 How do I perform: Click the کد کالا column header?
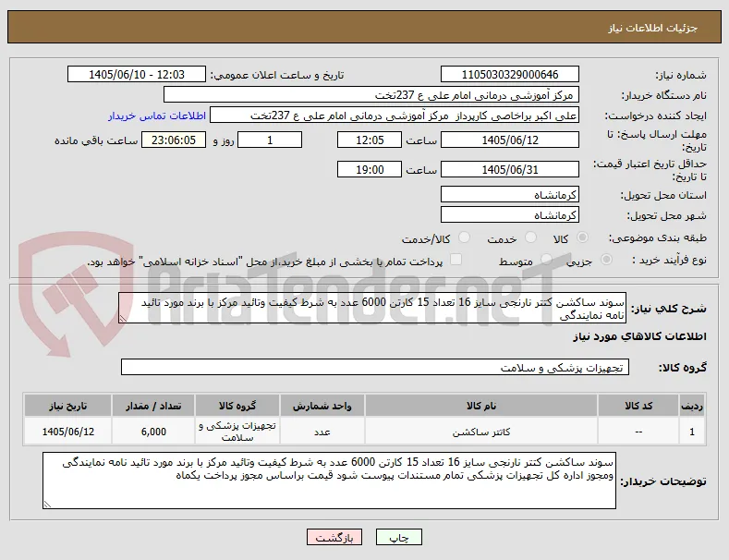(x=638, y=406)
